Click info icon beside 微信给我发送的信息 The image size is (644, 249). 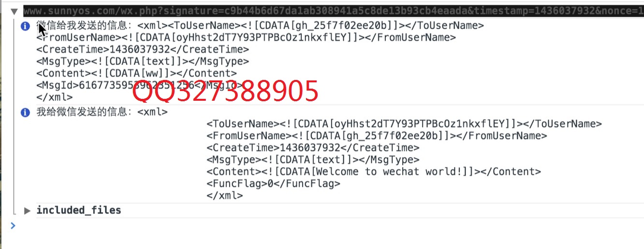tap(26, 26)
